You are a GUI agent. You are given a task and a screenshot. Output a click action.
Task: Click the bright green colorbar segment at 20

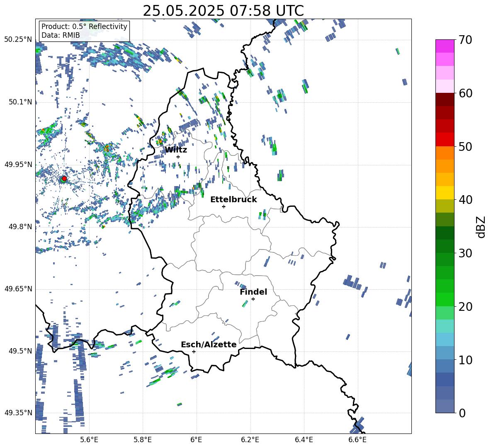445,299
